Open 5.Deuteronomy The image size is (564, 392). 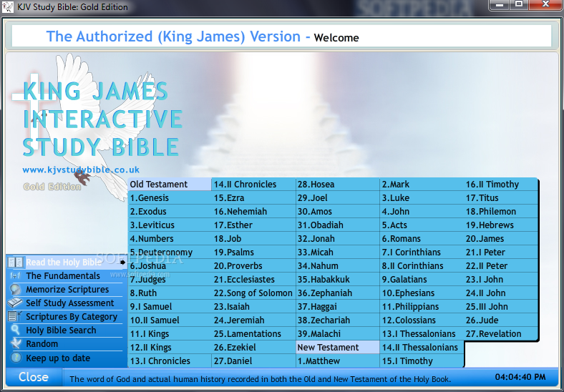(170, 252)
